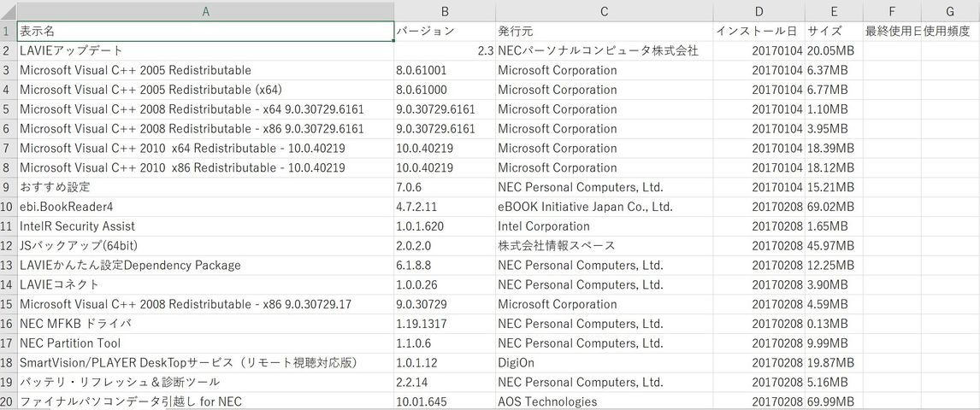The width and height of the screenshot is (980, 410).
Task: Select column F header
Action: click(x=892, y=11)
